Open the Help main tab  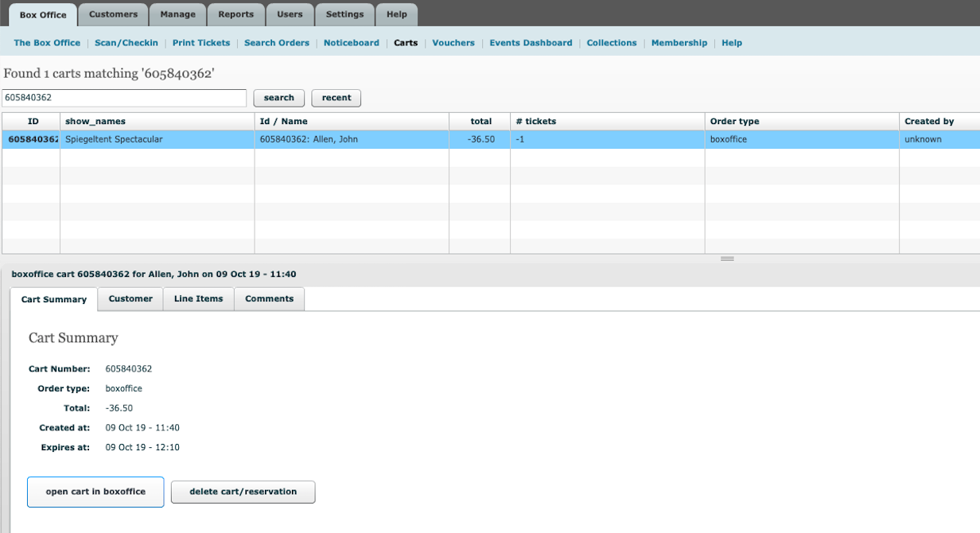pyautogui.click(x=397, y=14)
